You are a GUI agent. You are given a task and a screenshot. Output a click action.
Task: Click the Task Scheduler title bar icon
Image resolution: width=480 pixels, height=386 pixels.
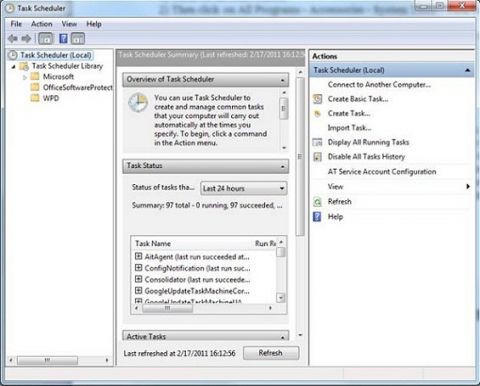coord(10,8)
